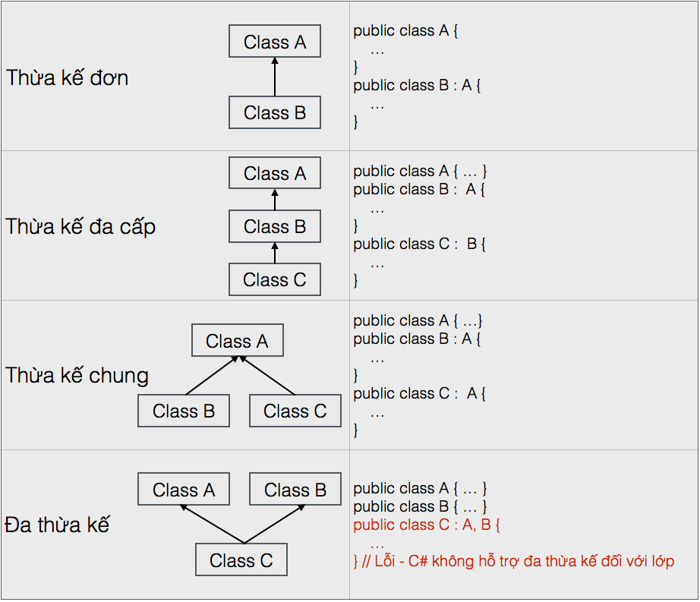Image resolution: width=700 pixels, height=602 pixels.
Task: Click the middle Class B box in multilevel diagram
Action: [275, 226]
